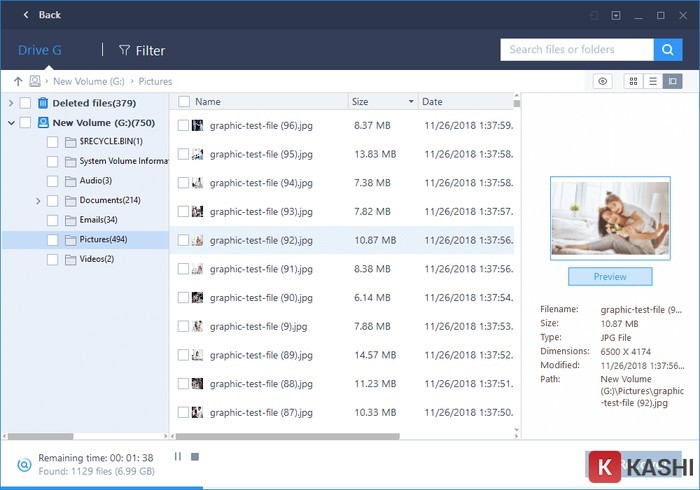This screenshot has width=700, height=490.
Task: Click the scan progress bar
Action: pyautogui.click(x=102, y=488)
